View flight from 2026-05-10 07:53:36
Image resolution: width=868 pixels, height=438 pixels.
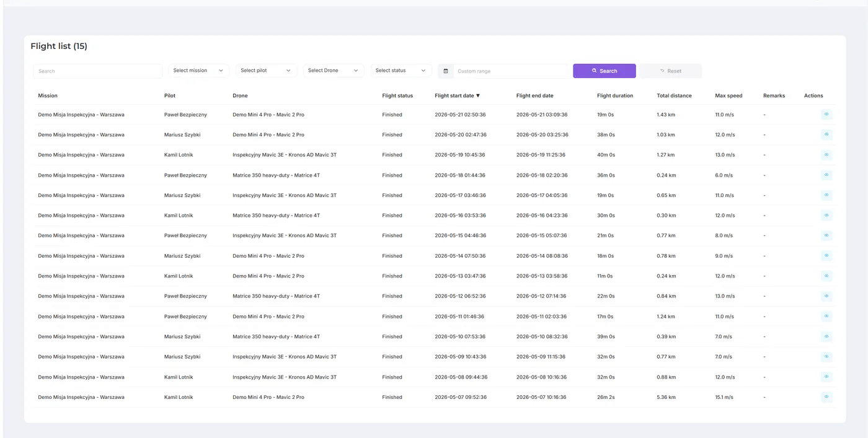(826, 336)
